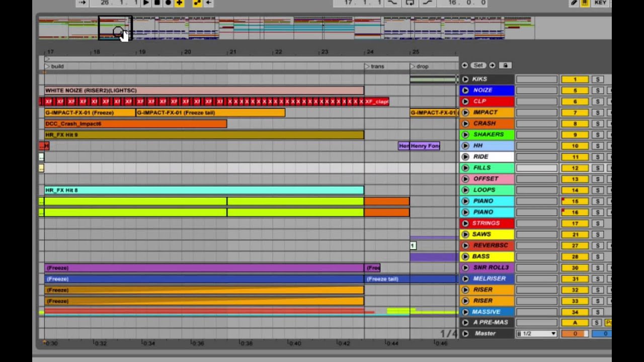The width and height of the screenshot is (644, 362).
Task: Arm the global Record button
Action: [168, 3]
